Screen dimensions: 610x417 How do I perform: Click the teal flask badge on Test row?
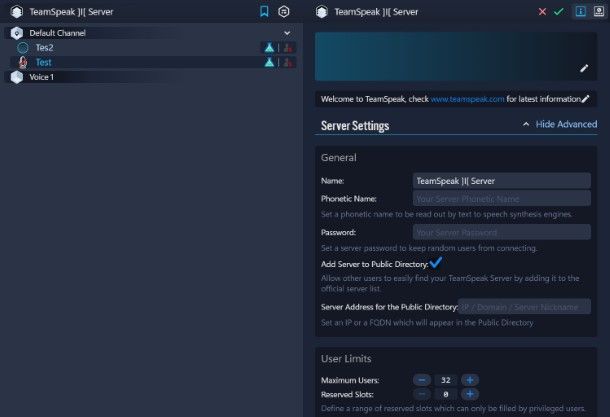click(x=269, y=62)
